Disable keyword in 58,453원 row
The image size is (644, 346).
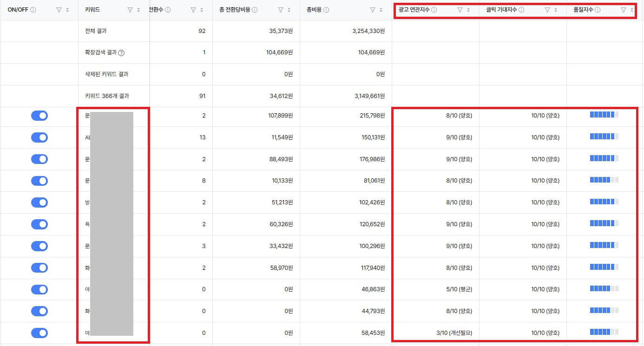click(x=39, y=333)
